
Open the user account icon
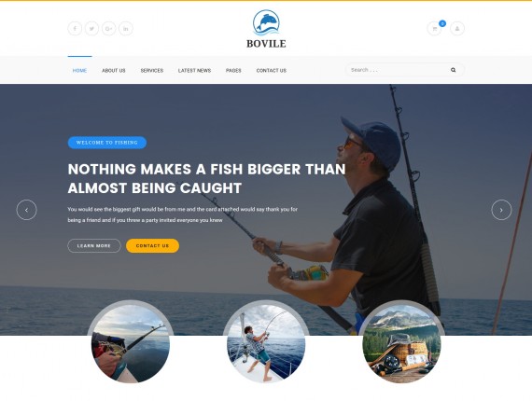click(x=457, y=29)
